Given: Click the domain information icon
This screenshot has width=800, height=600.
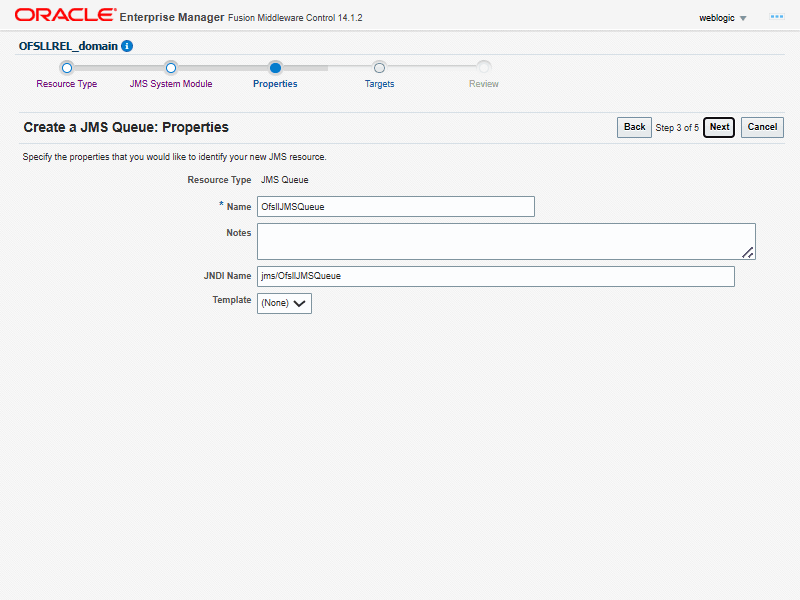Looking at the screenshot, I should (127, 46).
